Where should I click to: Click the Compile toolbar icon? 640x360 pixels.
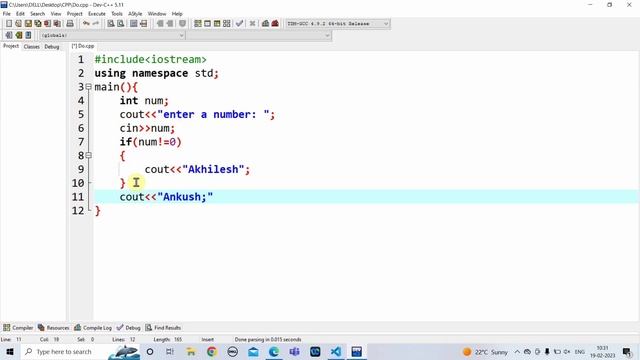click(x=198, y=24)
